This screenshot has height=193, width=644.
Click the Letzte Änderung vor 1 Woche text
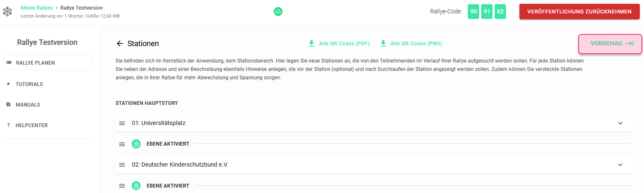point(52,16)
